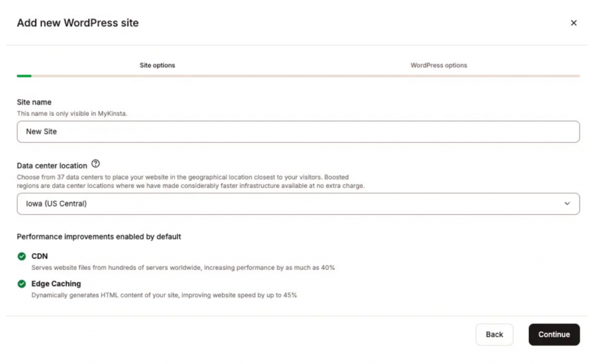
Task: Close the Add new WordPress site dialog
Action: 573,23
